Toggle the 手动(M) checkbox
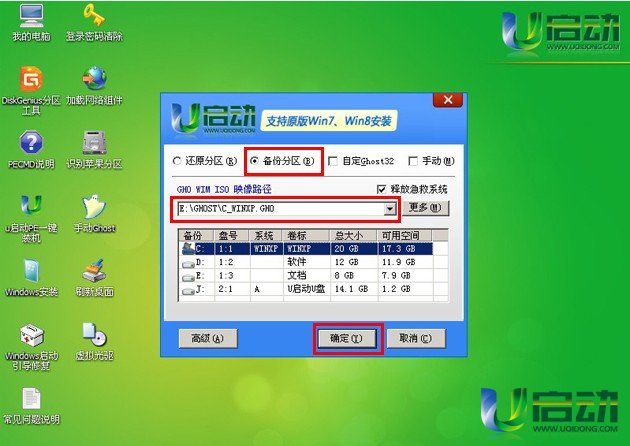Screen dimensions: 630x446 point(413,162)
